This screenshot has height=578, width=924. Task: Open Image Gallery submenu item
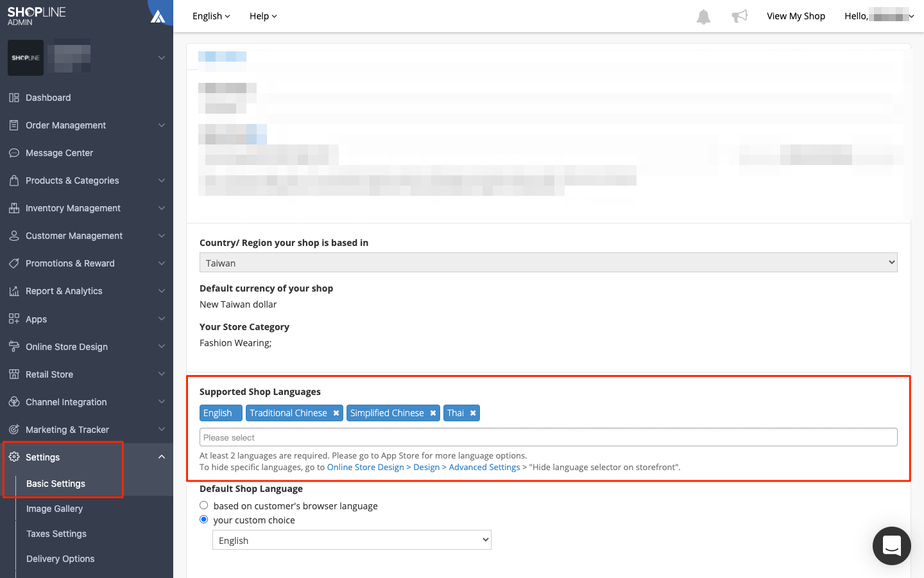(55, 509)
